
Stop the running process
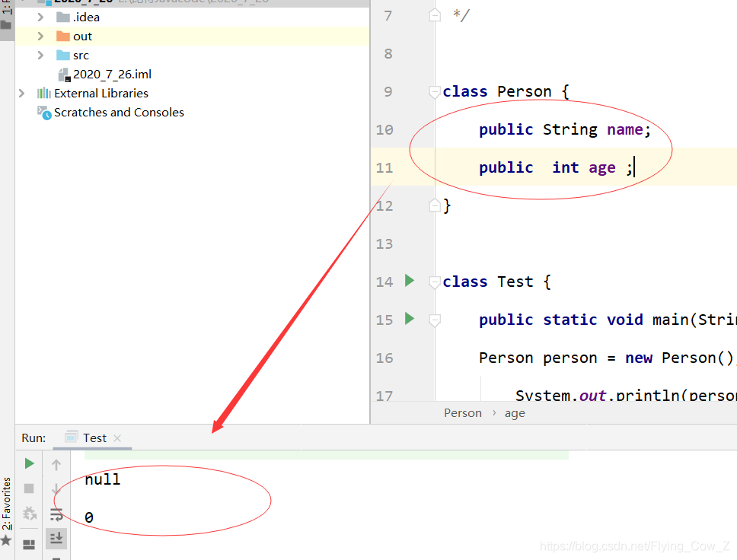point(29,488)
